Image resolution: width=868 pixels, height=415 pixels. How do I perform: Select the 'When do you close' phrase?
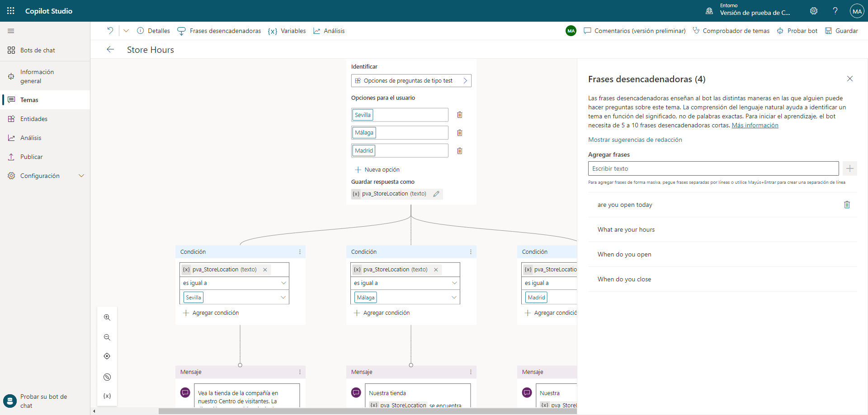coord(722,279)
